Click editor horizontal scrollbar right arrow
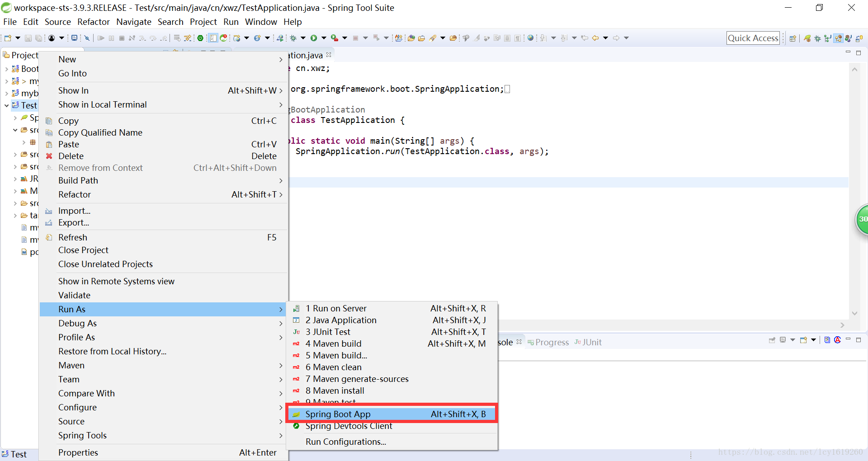The width and height of the screenshot is (868, 461). (842, 325)
